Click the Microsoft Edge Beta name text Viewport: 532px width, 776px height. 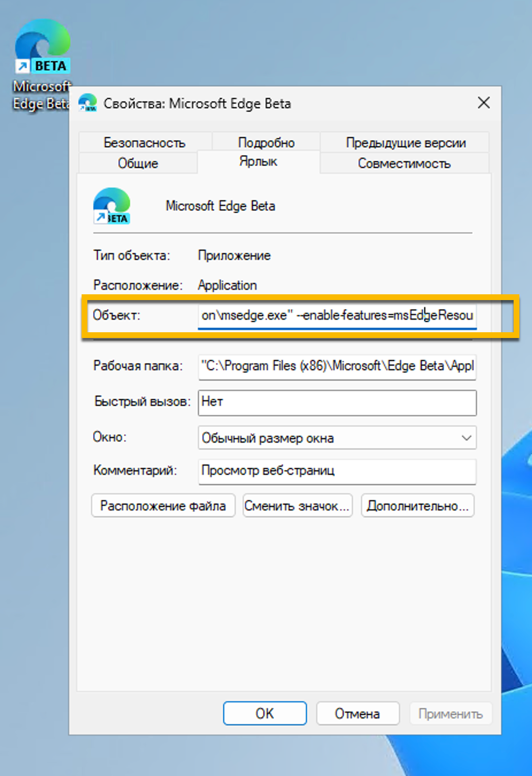[x=221, y=206]
